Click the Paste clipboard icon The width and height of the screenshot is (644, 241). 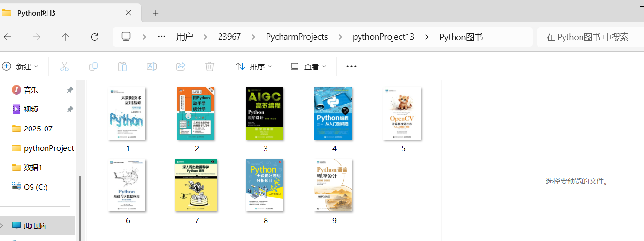123,66
